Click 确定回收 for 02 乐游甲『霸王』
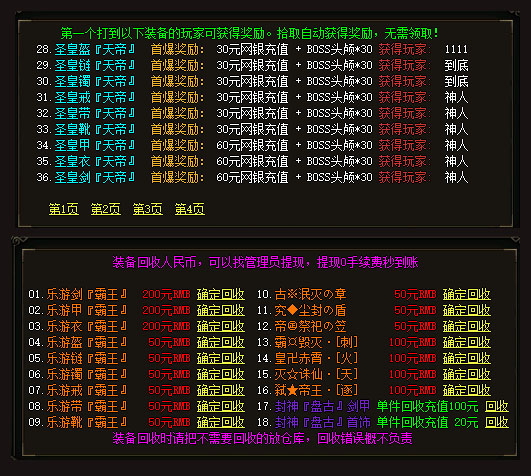 tap(221, 310)
